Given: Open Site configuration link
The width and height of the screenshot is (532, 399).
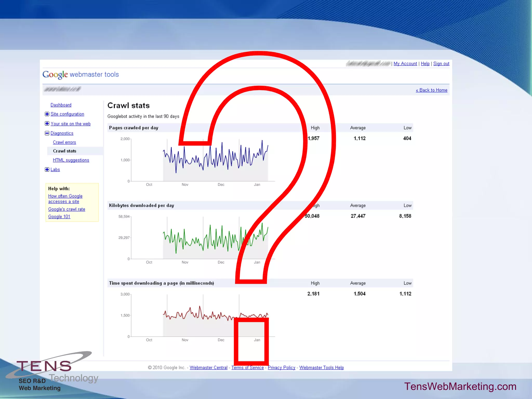Looking at the screenshot, I should pos(67,114).
